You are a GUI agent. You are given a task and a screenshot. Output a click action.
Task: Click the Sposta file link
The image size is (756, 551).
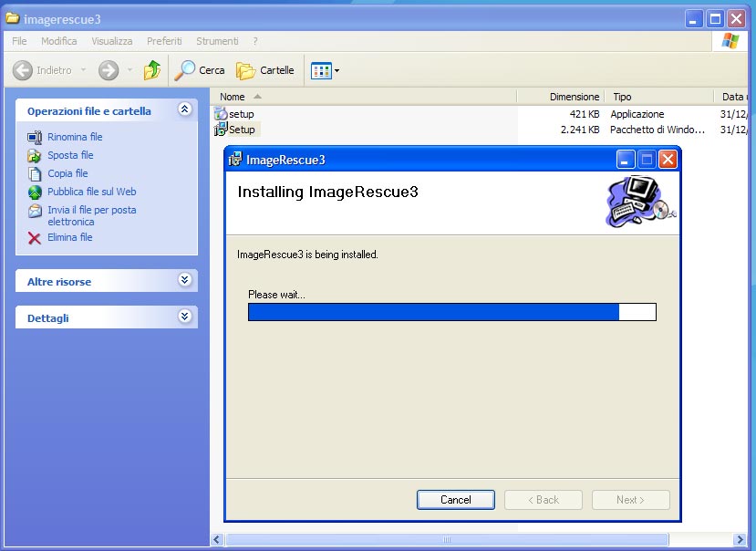point(70,155)
